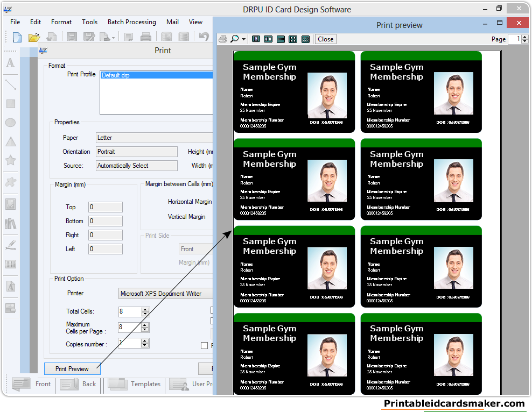
Task: Click the Print Preview button
Action: (x=72, y=368)
